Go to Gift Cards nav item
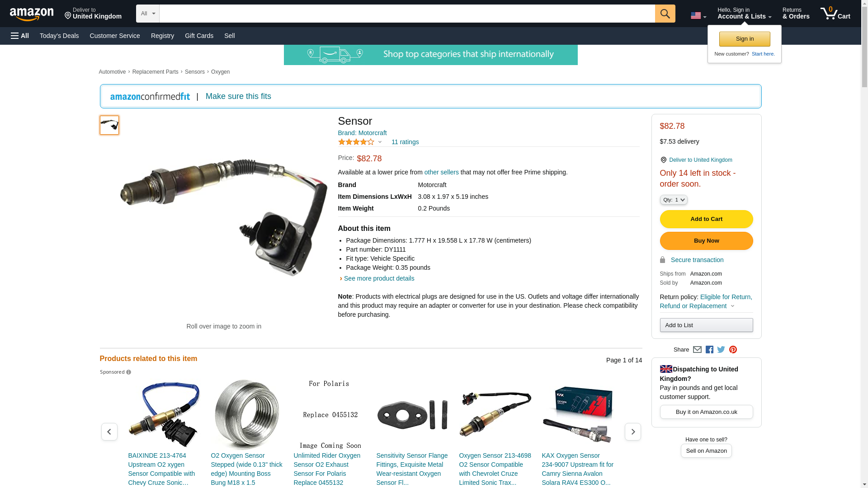The image size is (868, 488). click(x=199, y=36)
